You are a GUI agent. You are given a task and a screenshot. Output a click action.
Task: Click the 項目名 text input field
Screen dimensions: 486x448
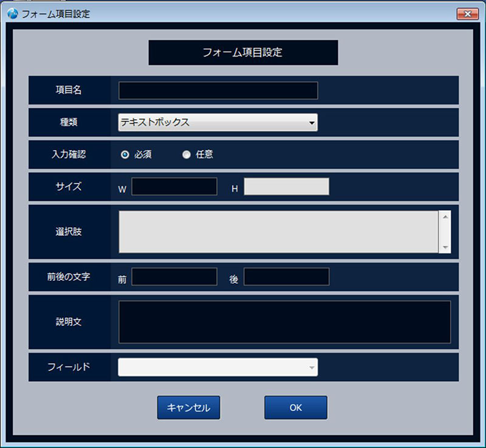(x=218, y=91)
